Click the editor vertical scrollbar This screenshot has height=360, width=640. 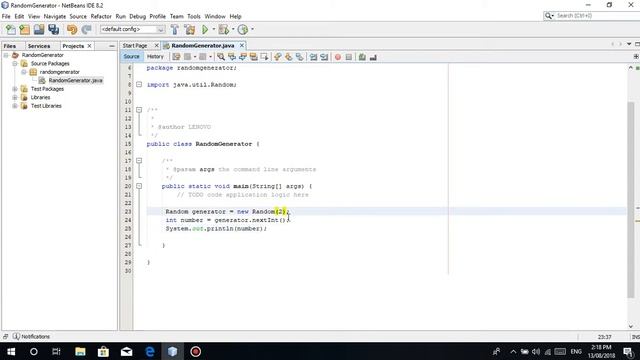pyautogui.click(x=631, y=200)
